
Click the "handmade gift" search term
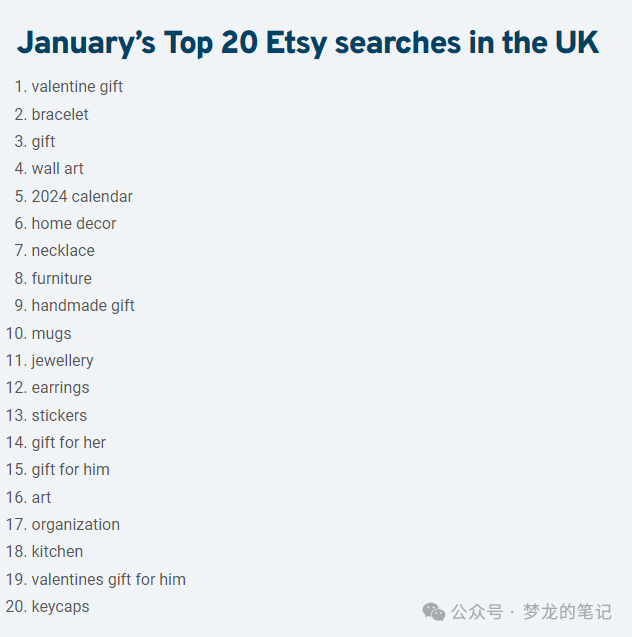point(83,306)
